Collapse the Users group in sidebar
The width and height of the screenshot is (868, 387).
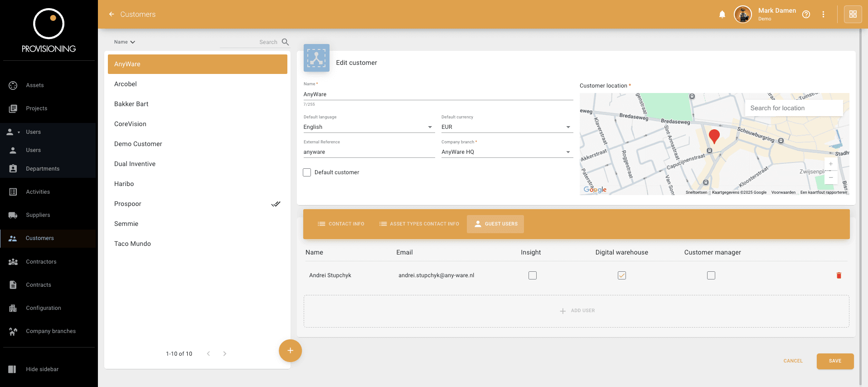(49, 132)
